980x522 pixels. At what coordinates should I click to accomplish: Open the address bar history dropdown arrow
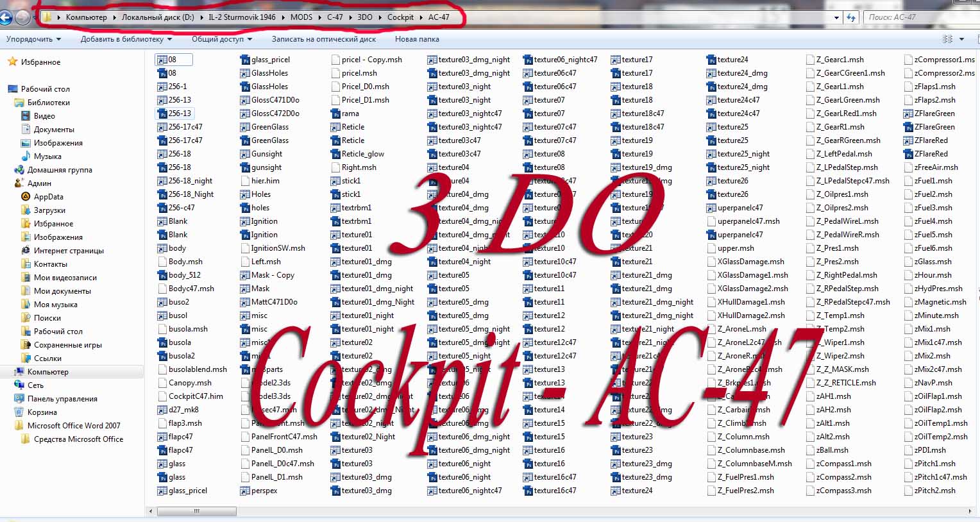click(836, 17)
